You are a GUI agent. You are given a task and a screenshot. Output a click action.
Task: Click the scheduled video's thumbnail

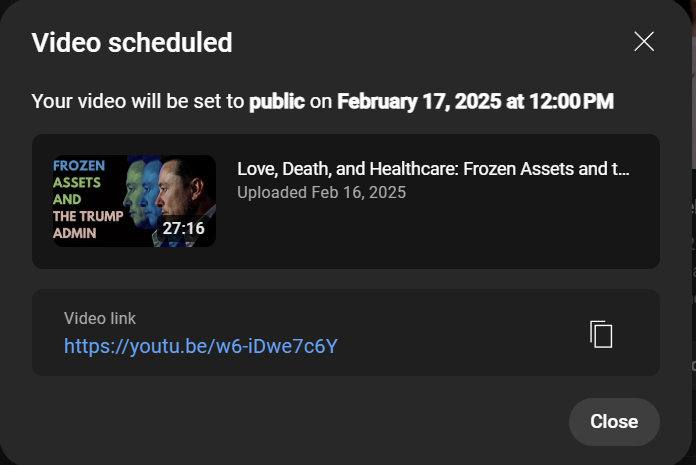(x=134, y=200)
